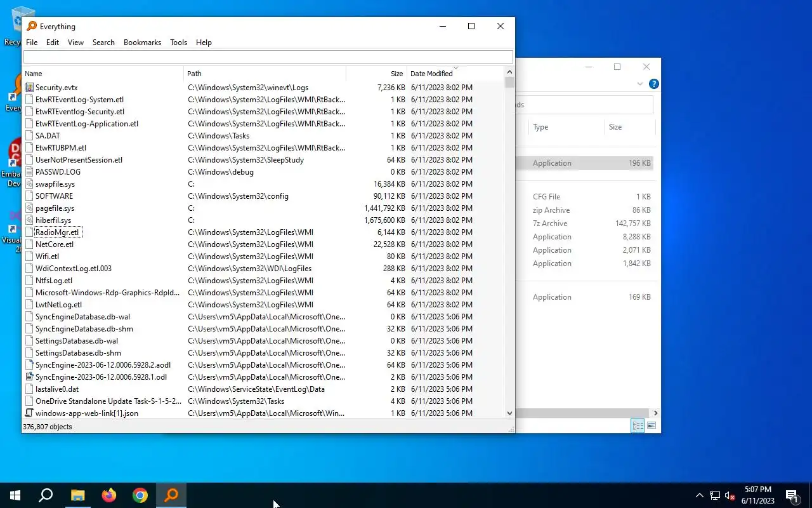
Task: Select the OneDrive Standalone Update Task row
Action: [x=263, y=401]
